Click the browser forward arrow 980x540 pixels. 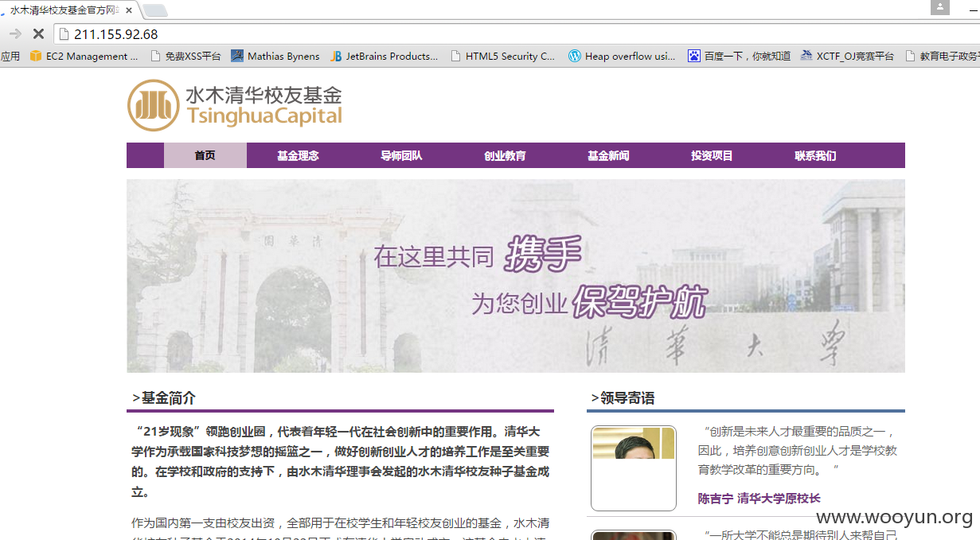15,34
